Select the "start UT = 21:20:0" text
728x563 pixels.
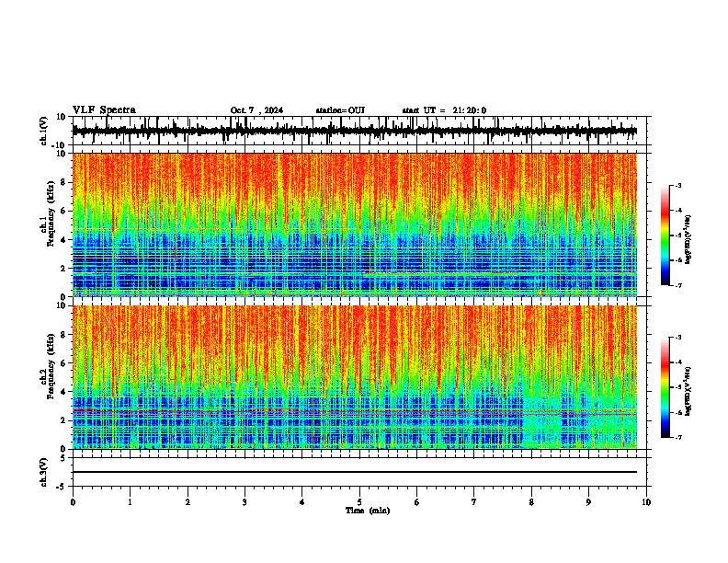[x=444, y=110]
